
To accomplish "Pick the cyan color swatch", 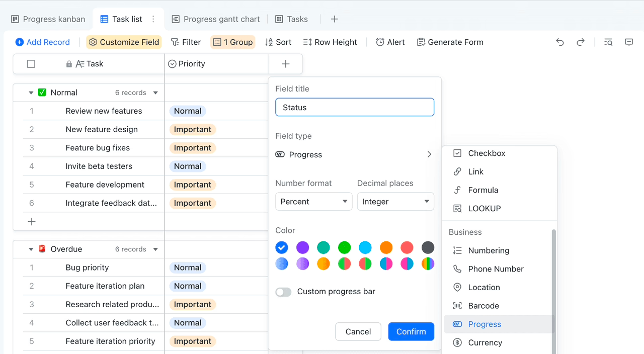I will pos(365,247).
